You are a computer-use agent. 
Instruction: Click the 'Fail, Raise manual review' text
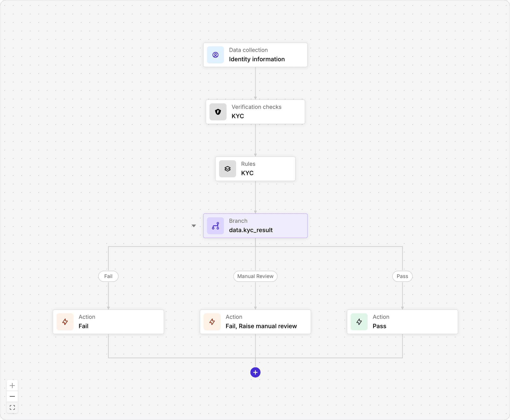tap(261, 326)
